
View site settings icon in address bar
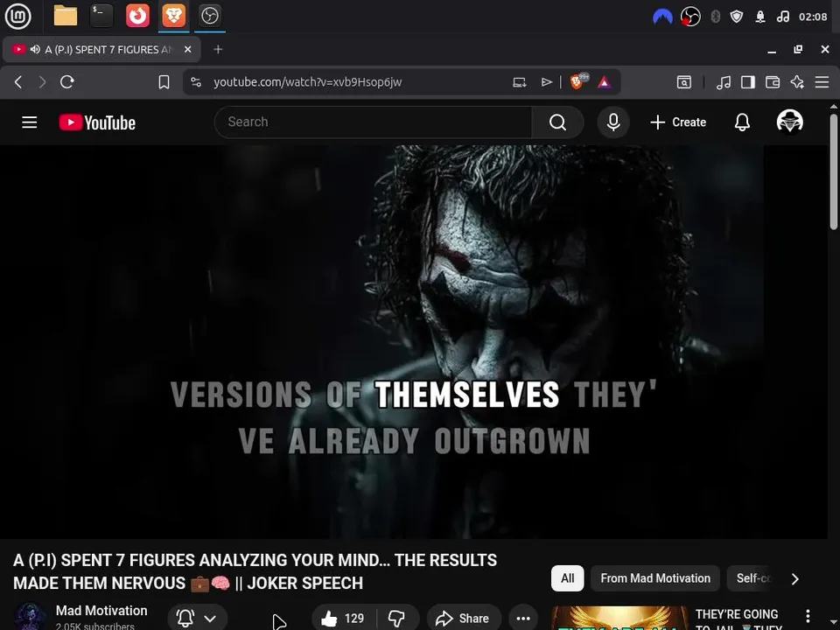196,82
